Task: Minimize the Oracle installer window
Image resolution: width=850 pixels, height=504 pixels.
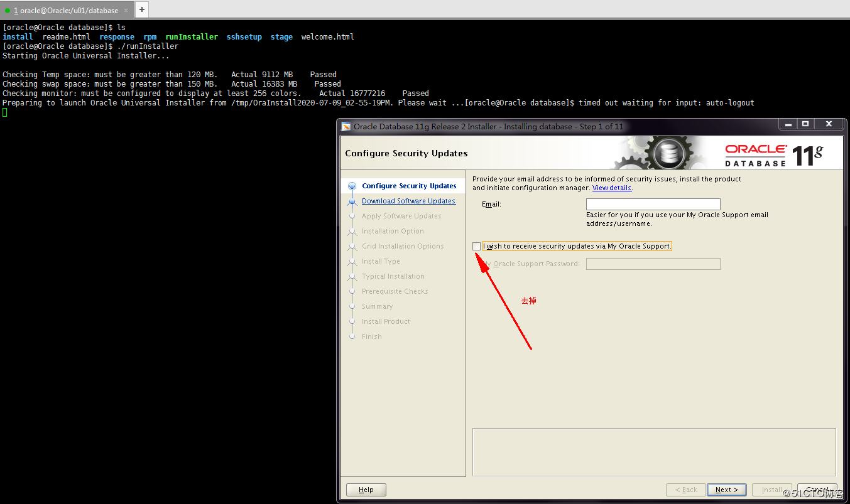Action: tap(788, 124)
